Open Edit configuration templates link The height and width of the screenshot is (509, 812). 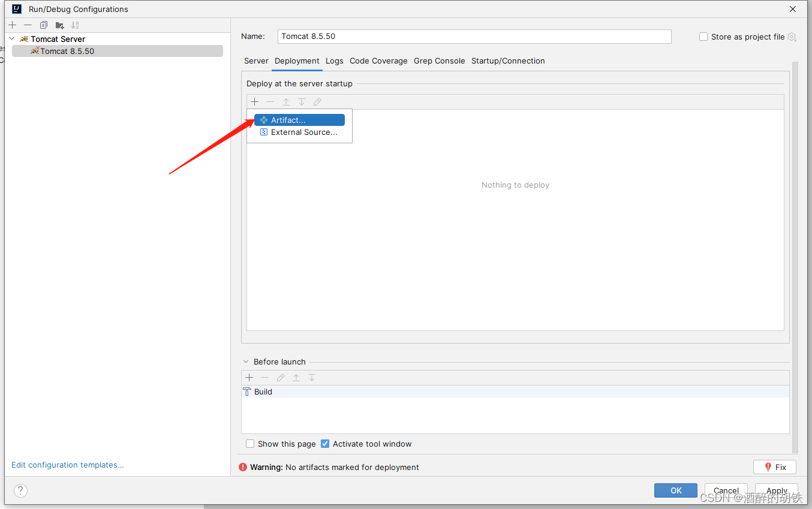(68, 465)
